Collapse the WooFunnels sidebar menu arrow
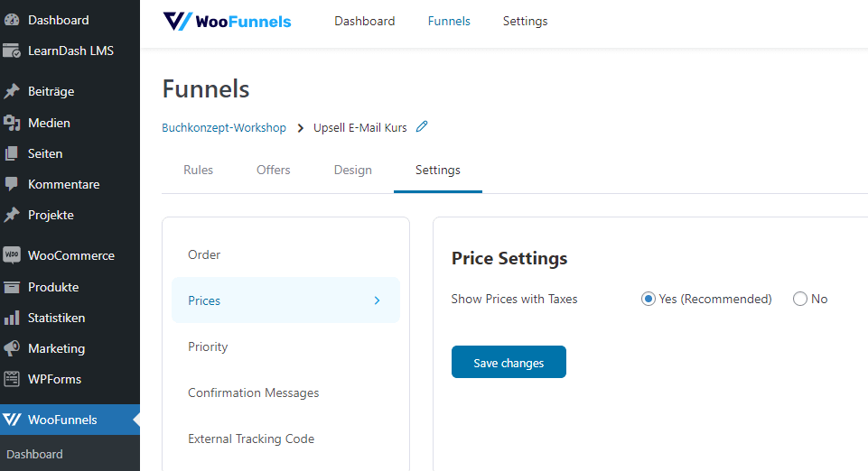This screenshot has height=471, width=868. tap(135, 420)
